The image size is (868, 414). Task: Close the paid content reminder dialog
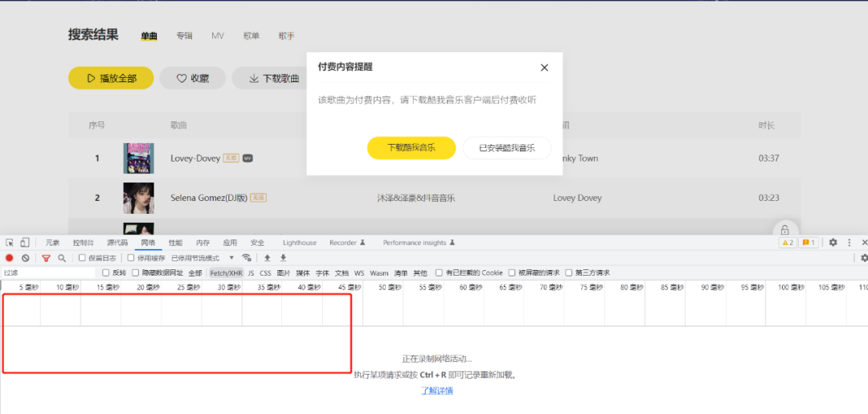[x=544, y=68]
